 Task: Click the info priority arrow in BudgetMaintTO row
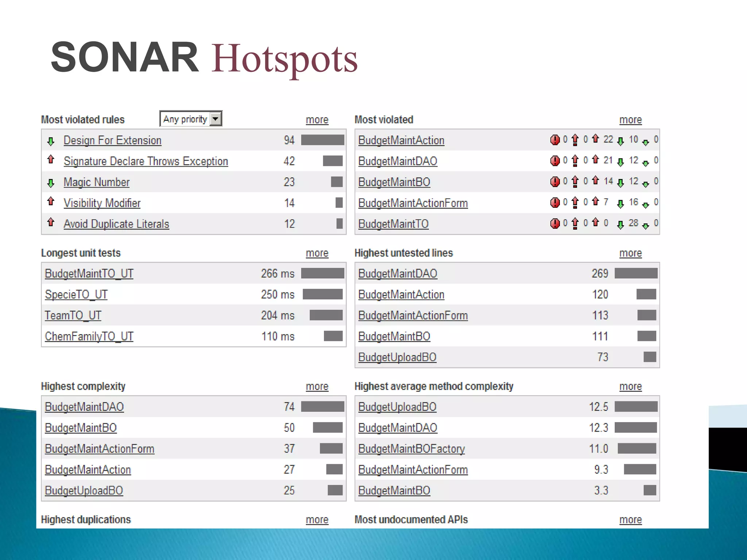[x=646, y=226]
